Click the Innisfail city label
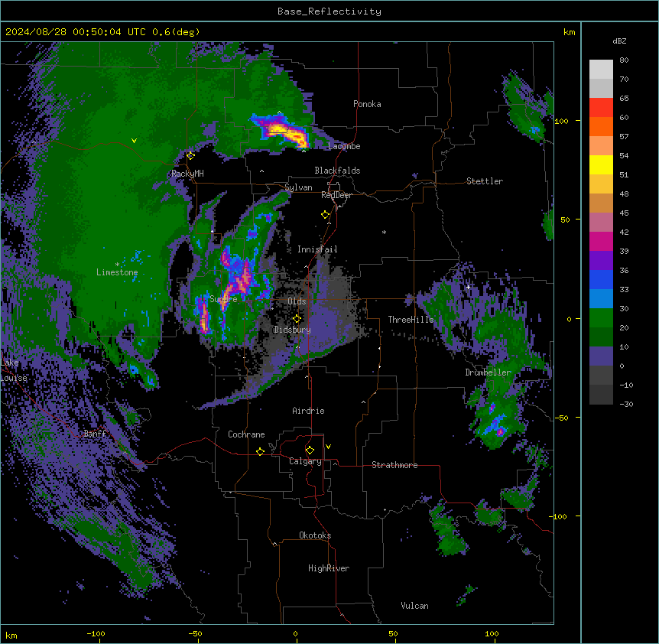 (x=317, y=249)
